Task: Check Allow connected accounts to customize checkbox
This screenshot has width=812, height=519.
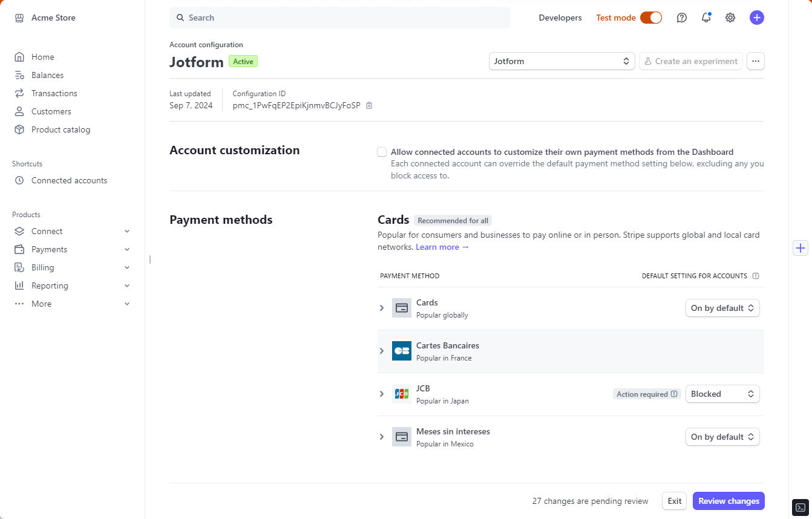Action: pos(382,152)
